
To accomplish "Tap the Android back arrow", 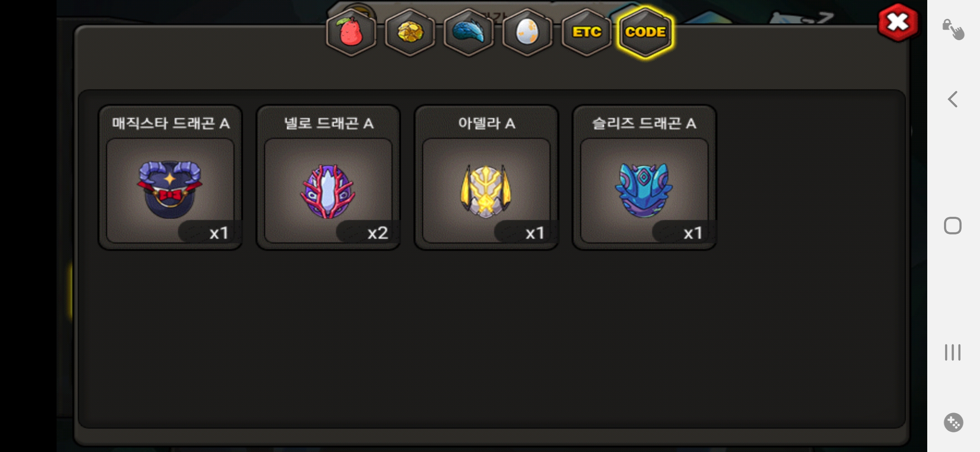I will pyautogui.click(x=953, y=99).
